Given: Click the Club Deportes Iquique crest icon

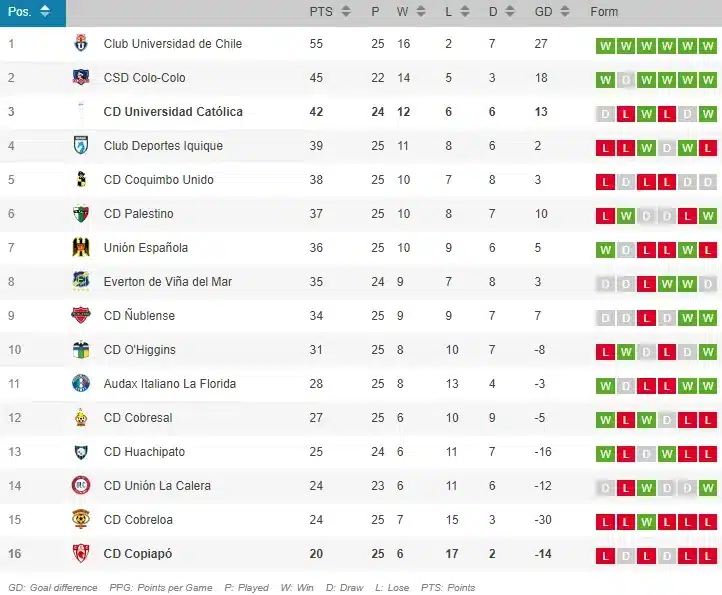Looking at the screenshot, I should (x=81, y=146).
